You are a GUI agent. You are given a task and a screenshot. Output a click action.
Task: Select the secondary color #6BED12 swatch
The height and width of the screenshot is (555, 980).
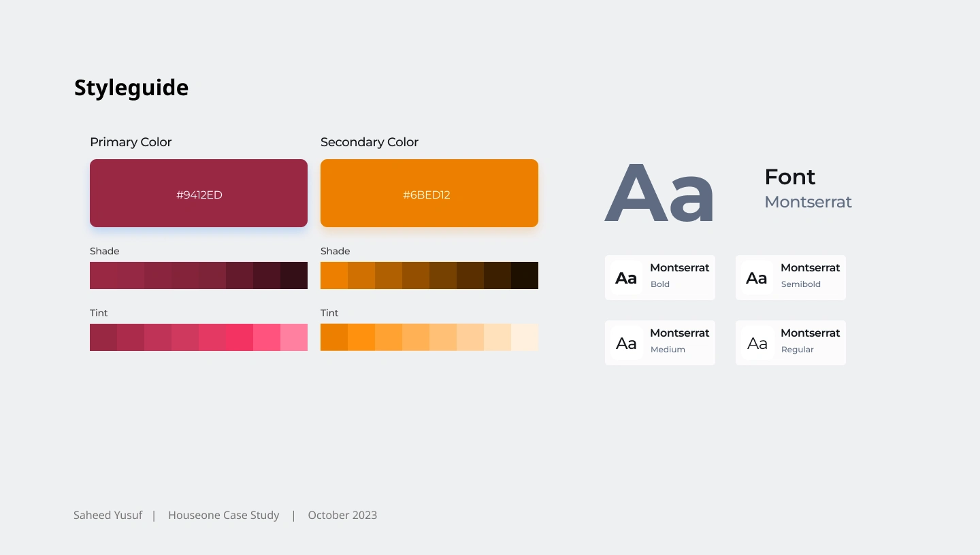pyautogui.click(x=429, y=193)
